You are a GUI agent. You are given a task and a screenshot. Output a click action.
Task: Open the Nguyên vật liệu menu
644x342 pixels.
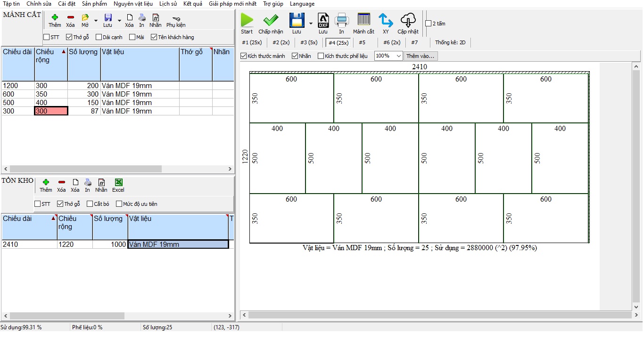point(133,4)
